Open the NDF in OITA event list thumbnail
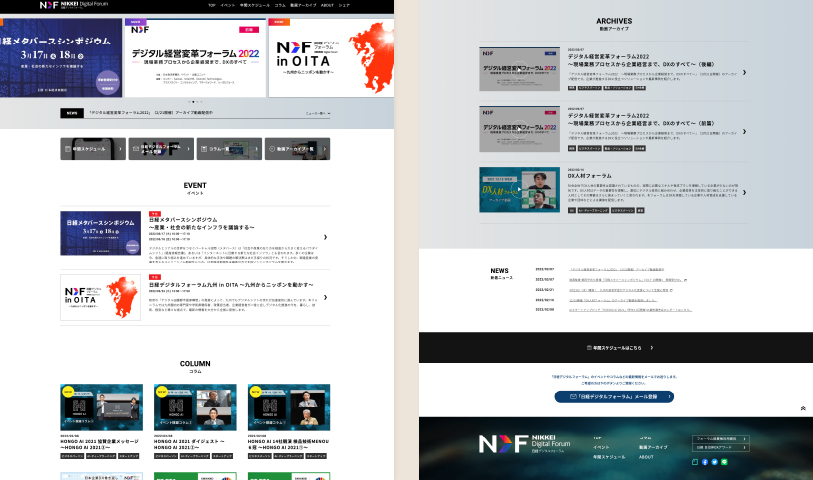The width and height of the screenshot is (813, 480). 101,298
